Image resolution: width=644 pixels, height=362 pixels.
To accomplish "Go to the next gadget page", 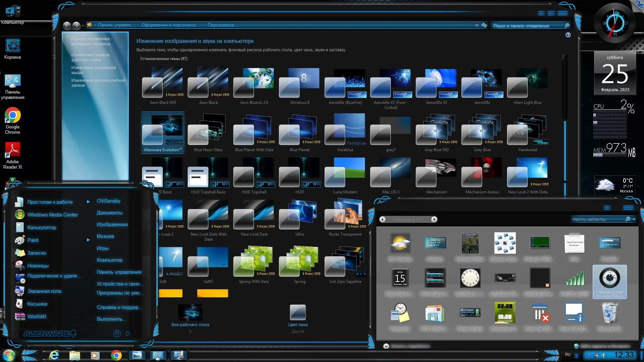I will (434, 219).
